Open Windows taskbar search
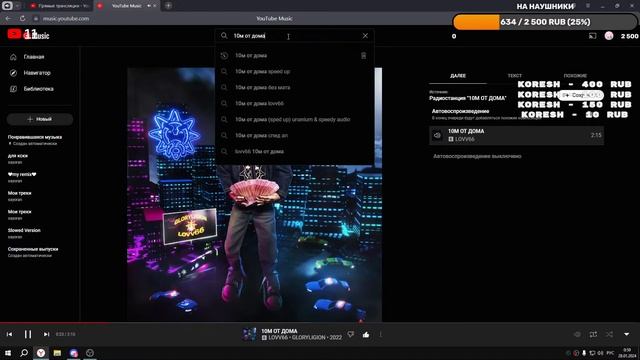640x360 pixels. pos(24,353)
